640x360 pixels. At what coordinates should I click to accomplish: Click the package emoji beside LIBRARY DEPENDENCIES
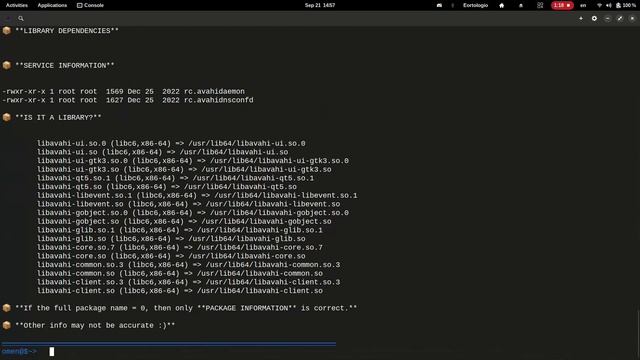[x=7, y=31]
